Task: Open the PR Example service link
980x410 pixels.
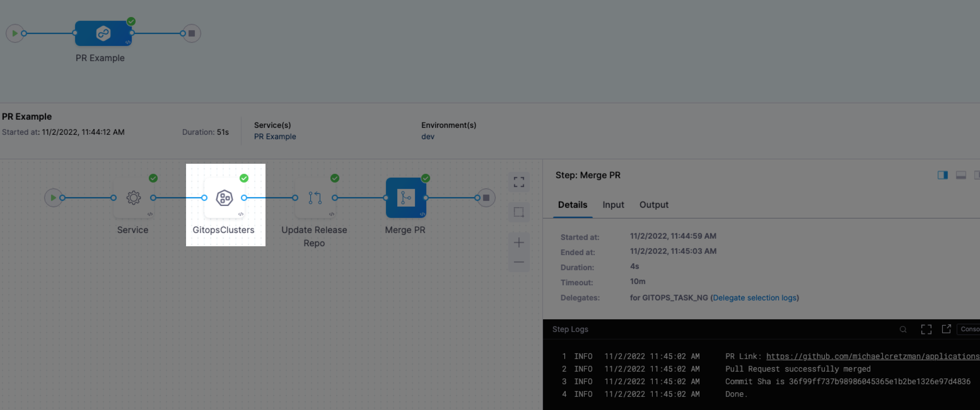Action: pyautogui.click(x=275, y=136)
